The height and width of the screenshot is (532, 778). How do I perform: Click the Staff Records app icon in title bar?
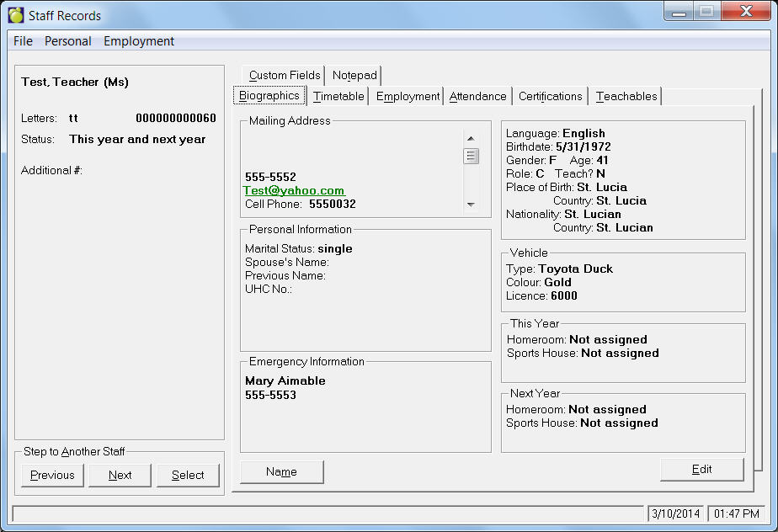click(x=16, y=15)
